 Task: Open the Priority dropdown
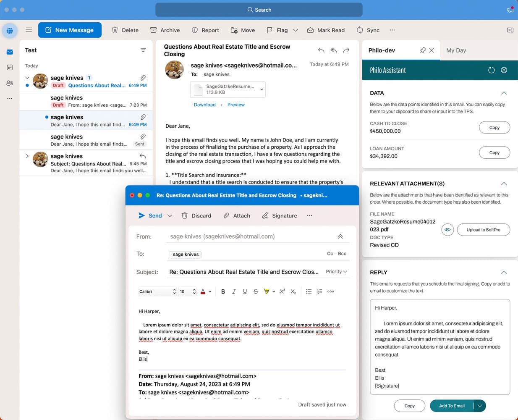point(336,272)
